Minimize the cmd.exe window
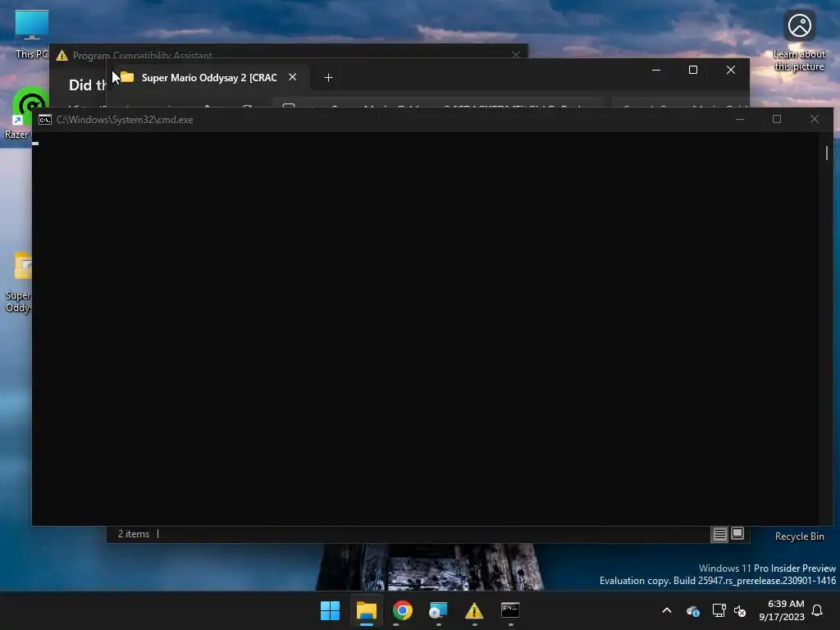 pos(740,119)
